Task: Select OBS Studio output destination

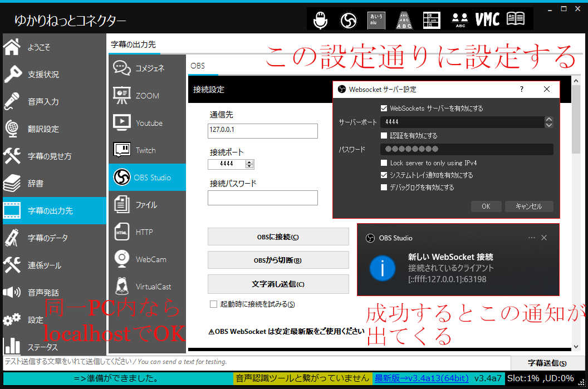Action: (147, 178)
